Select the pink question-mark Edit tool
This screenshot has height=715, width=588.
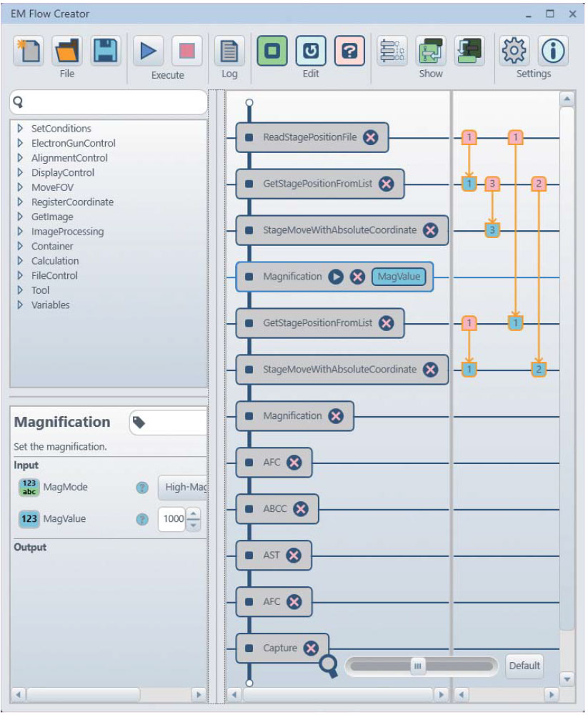[x=349, y=51]
